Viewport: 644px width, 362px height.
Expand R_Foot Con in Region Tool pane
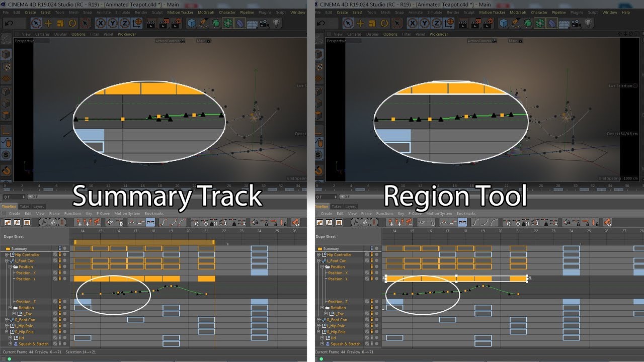point(319,320)
